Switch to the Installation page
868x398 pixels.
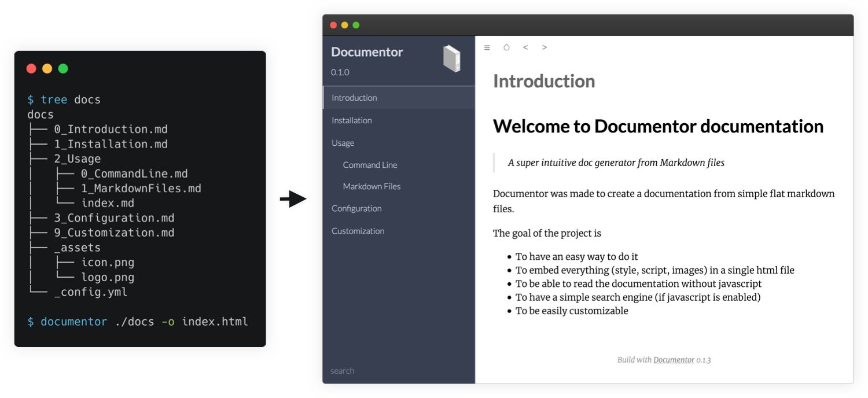click(352, 120)
